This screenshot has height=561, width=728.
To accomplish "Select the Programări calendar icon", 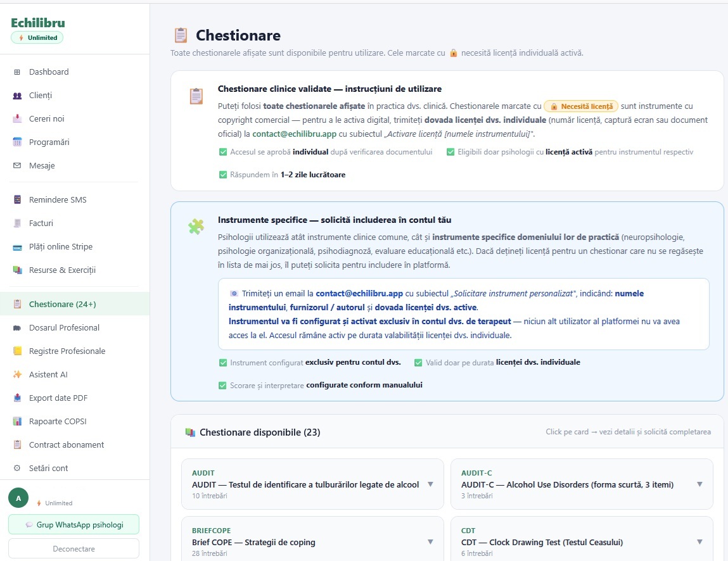I will pos(18,142).
